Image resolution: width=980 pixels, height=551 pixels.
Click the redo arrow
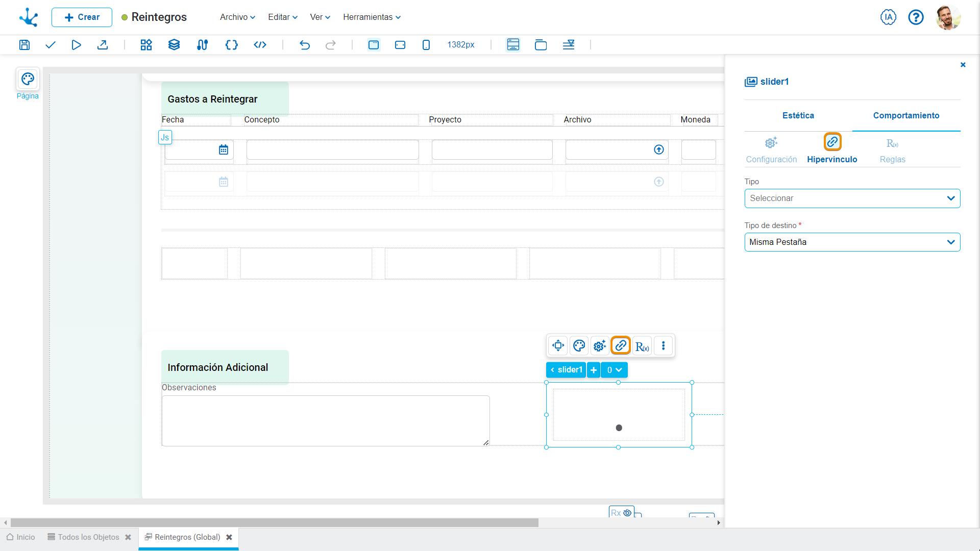pos(331,45)
